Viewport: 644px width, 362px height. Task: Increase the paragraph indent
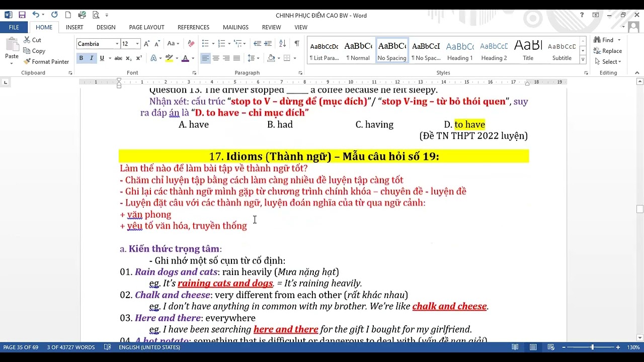[268, 44]
